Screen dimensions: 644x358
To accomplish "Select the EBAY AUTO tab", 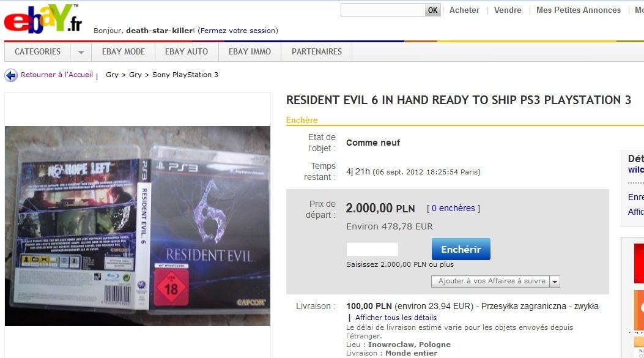I will tap(187, 52).
